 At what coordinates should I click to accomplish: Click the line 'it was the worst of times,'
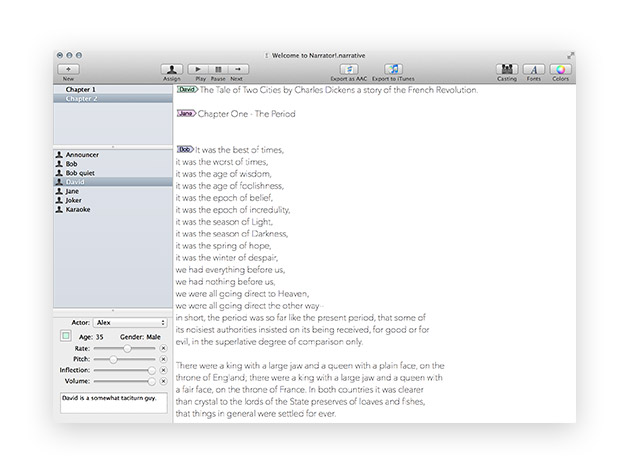point(222,162)
